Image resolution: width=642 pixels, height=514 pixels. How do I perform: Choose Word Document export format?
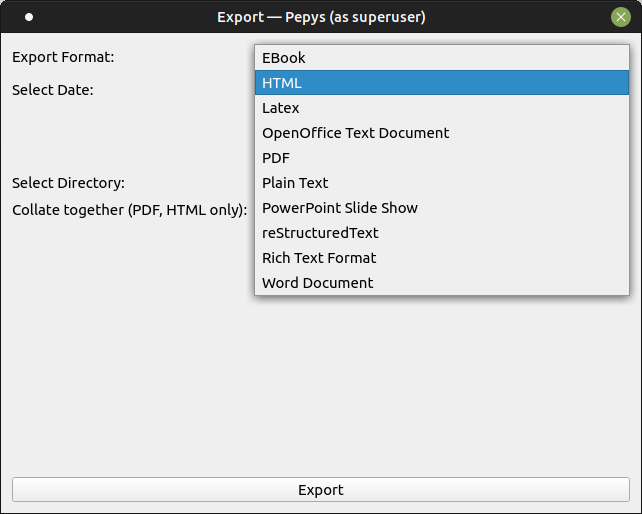pyautogui.click(x=442, y=283)
